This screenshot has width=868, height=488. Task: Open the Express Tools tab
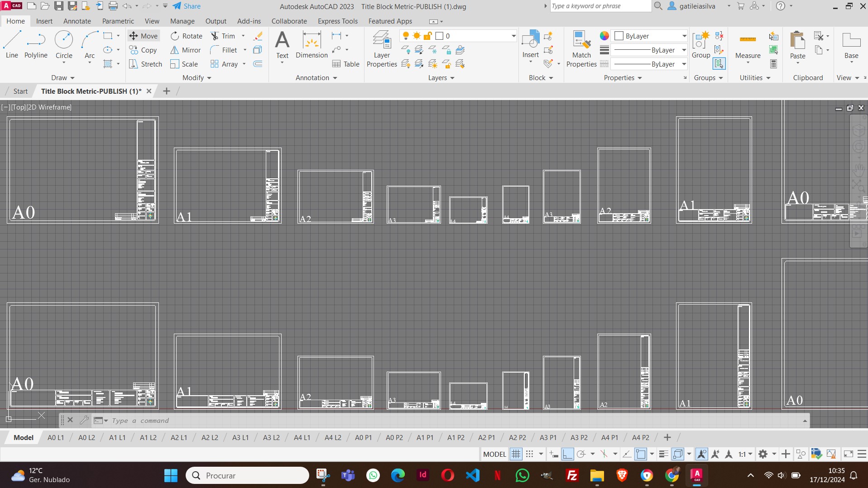click(338, 21)
